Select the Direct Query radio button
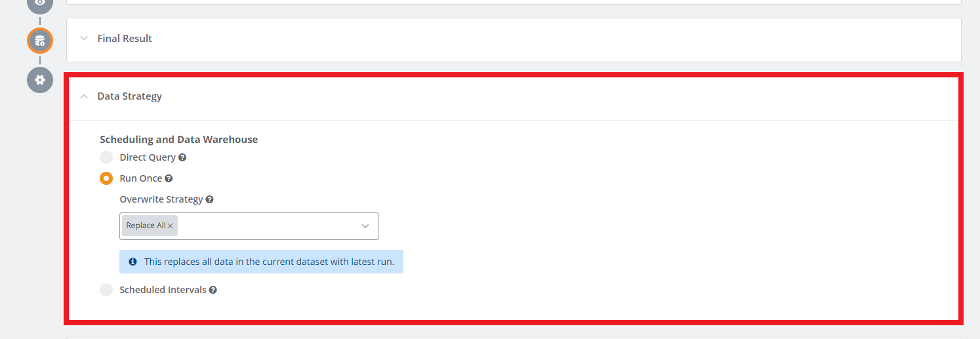Viewport: 980px width, 339px height. [106, 157]
